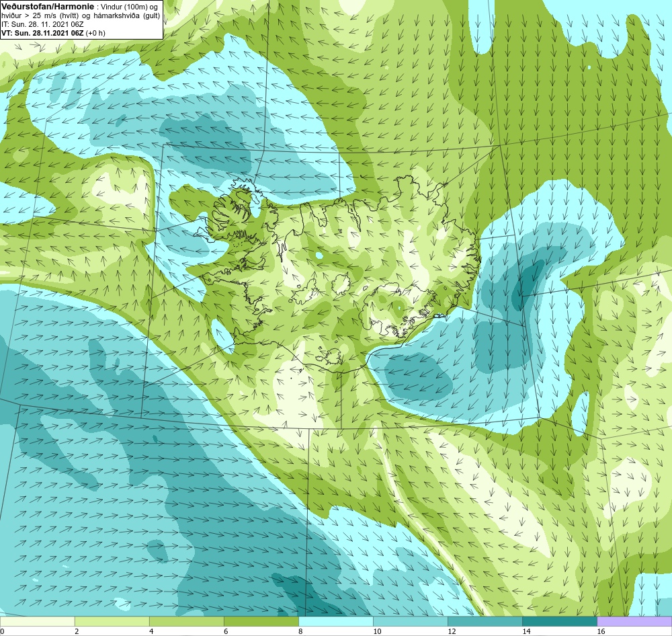Click the light cyan 8–10 m/s legend swatch
Screen dimensions: 672x636
pyautogui.click(x=336, y=621)
